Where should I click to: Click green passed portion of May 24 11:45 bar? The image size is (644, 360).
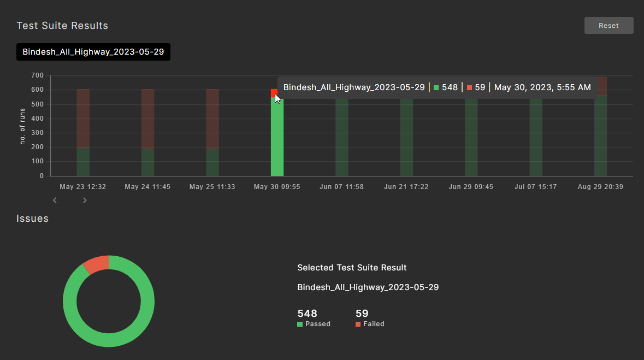pos(148,162)
